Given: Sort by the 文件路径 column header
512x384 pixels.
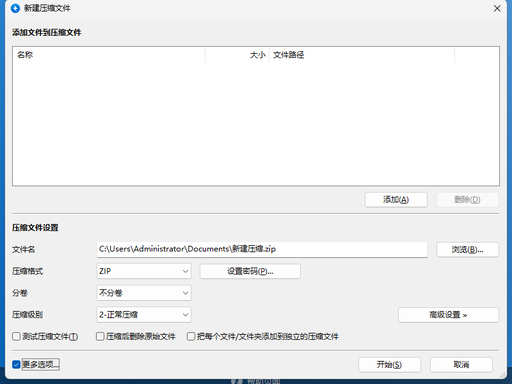Looking at the screenshot, I should coord(362,55).
